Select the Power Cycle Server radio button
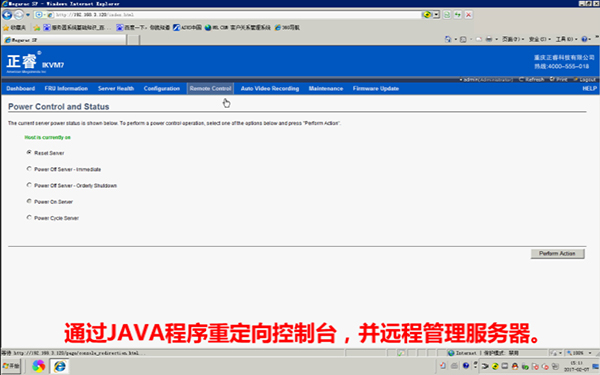Screen dimensions: 600x375 click(x=29, y=217)
